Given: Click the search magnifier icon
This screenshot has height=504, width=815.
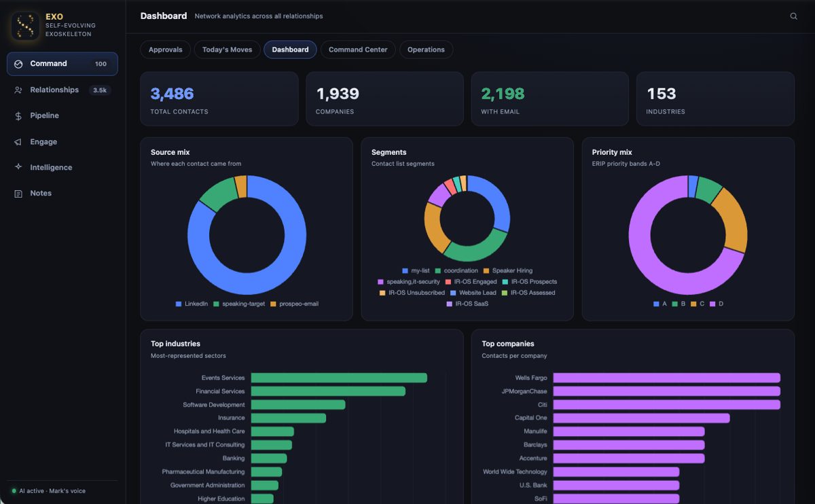Looking at the screenshot, I should (793, 16).
